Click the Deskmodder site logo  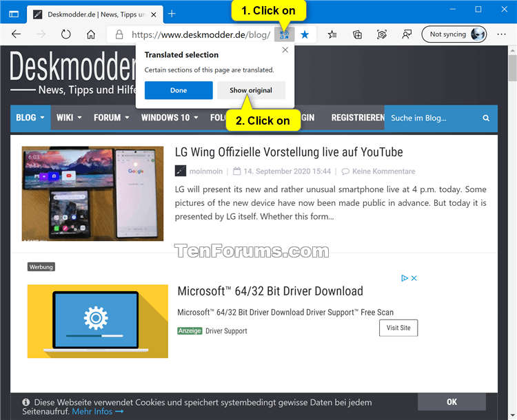[73, 72]
